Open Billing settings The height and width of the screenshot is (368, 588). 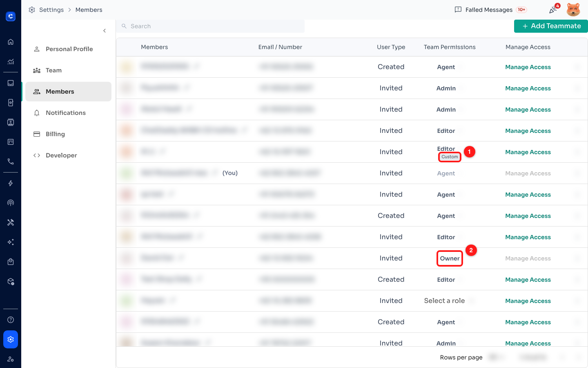tap(68, 134)
